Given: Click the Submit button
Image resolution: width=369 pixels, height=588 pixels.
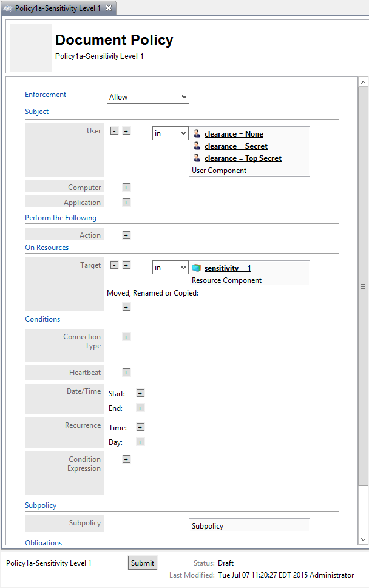Looking at the screenshot, I should click(143, 563).
